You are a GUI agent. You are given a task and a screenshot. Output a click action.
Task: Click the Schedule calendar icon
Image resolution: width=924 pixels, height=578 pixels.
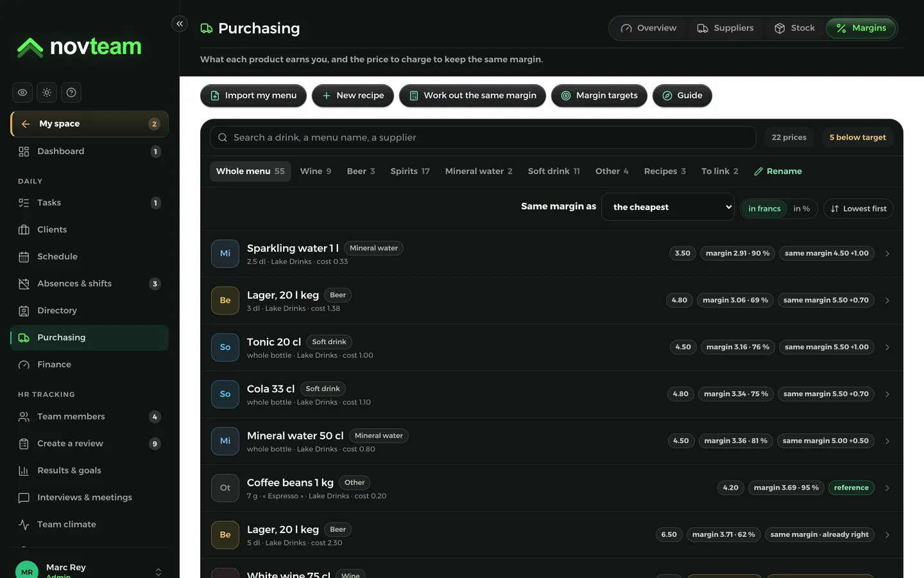tap(24, 257)
